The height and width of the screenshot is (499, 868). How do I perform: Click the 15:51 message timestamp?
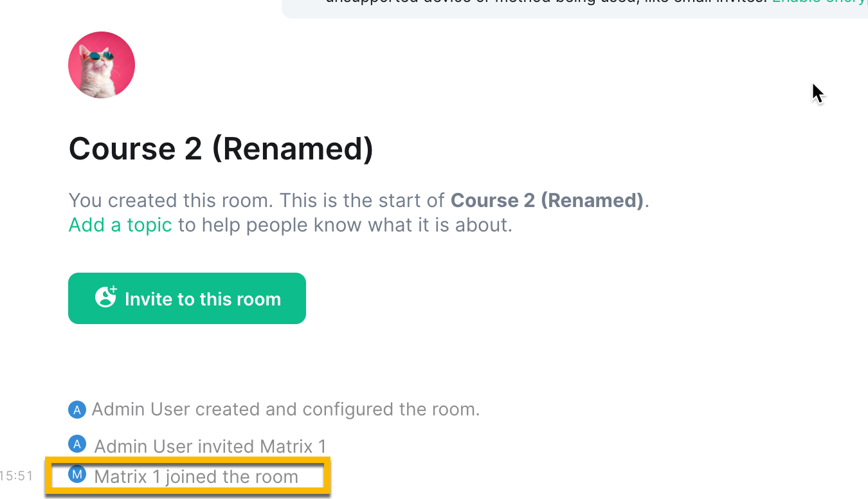click(x=17, y=476)
